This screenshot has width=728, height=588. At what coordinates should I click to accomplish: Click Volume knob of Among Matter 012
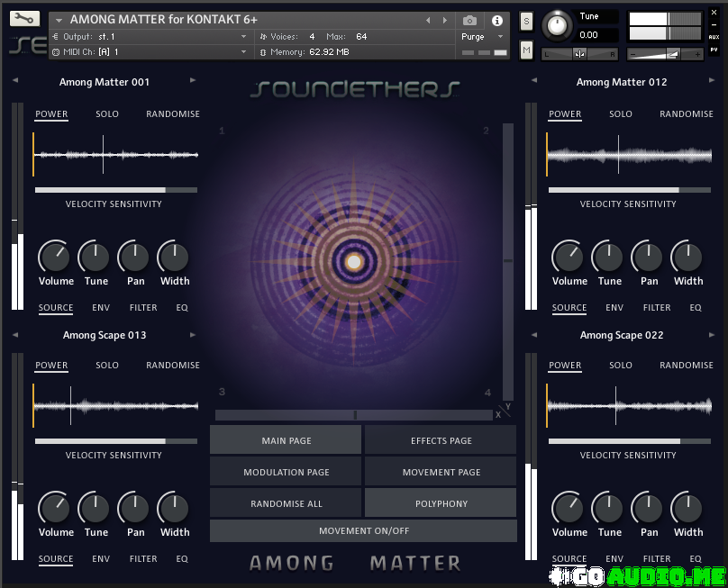click(x=568, y=257)
